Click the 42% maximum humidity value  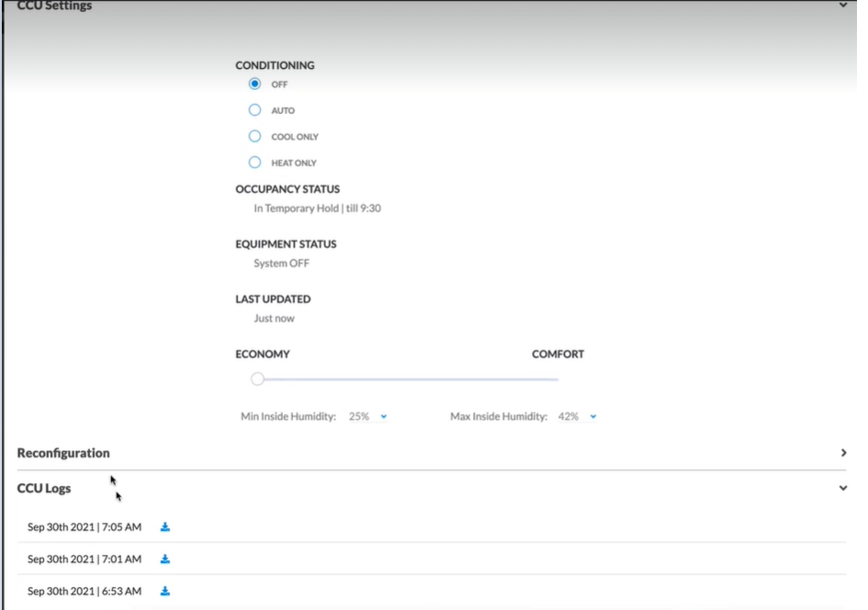pyautogui.click(x=568, y=416)
